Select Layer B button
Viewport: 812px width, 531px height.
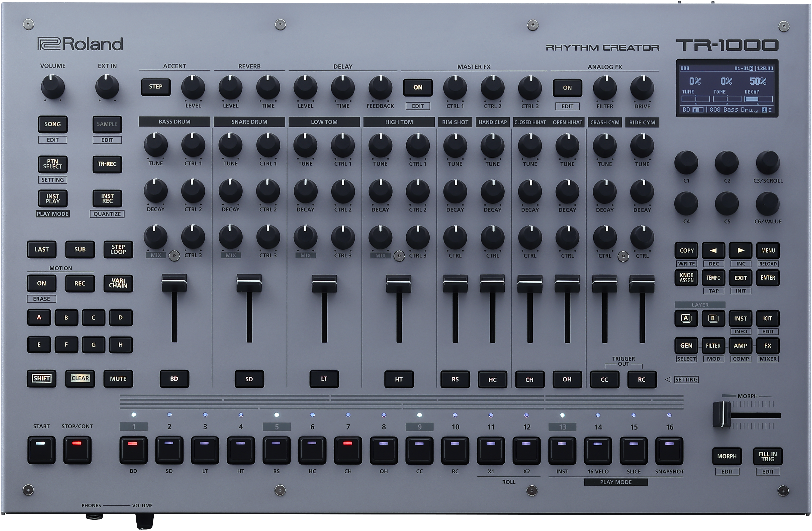pyautogui.click(x=713, y=318)
